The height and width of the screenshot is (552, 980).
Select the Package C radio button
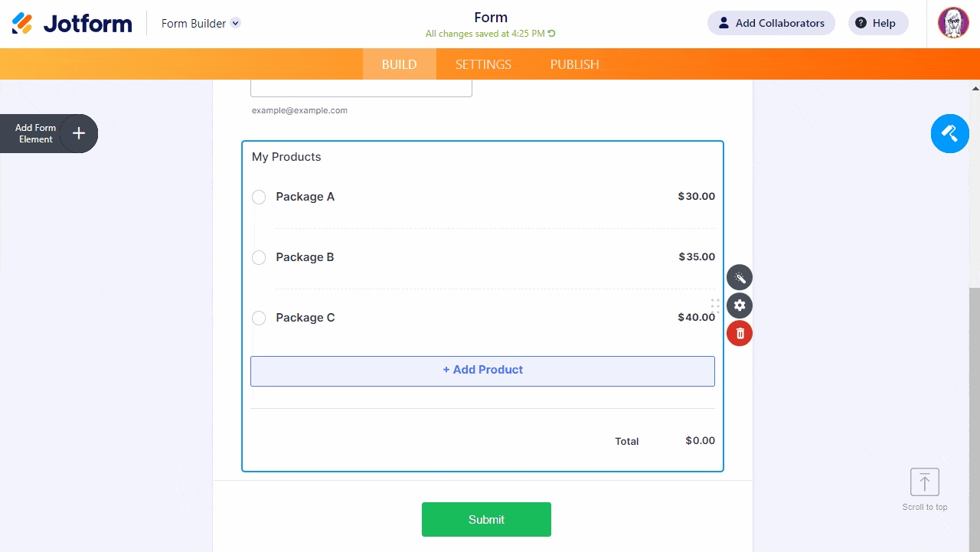259,318
